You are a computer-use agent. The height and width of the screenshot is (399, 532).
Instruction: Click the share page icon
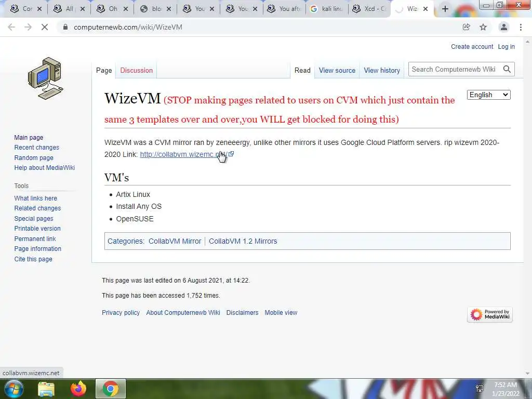click(x=467, y=27)
